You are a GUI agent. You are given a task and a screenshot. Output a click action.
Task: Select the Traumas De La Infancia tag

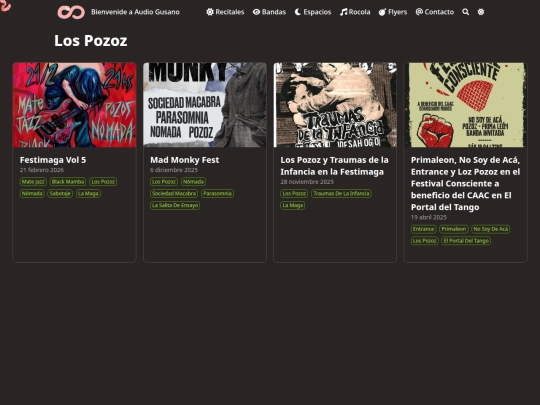[x=341, y=194]
